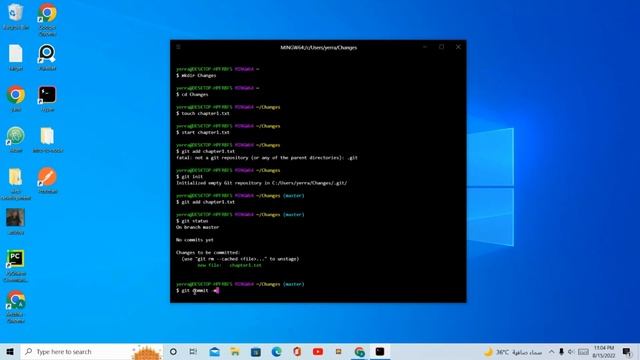
Task: Open Office app on taskbar
Action: tap(297, 351)
